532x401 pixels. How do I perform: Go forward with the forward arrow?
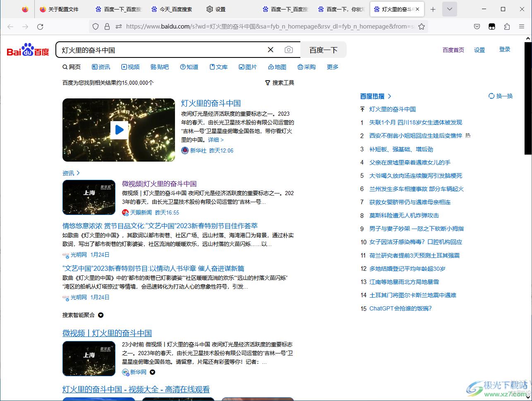[25, 26]
